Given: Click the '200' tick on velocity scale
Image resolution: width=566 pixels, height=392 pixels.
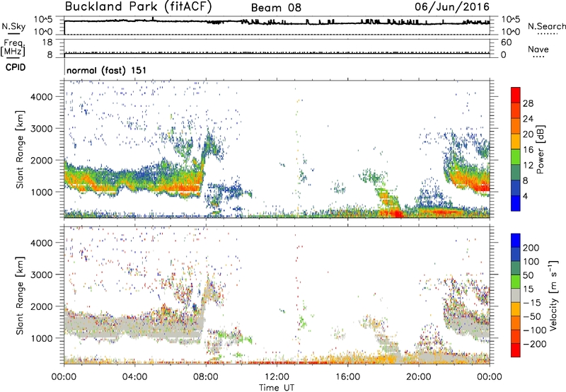Looking at the screenshot, I should [x=531, y=248].
